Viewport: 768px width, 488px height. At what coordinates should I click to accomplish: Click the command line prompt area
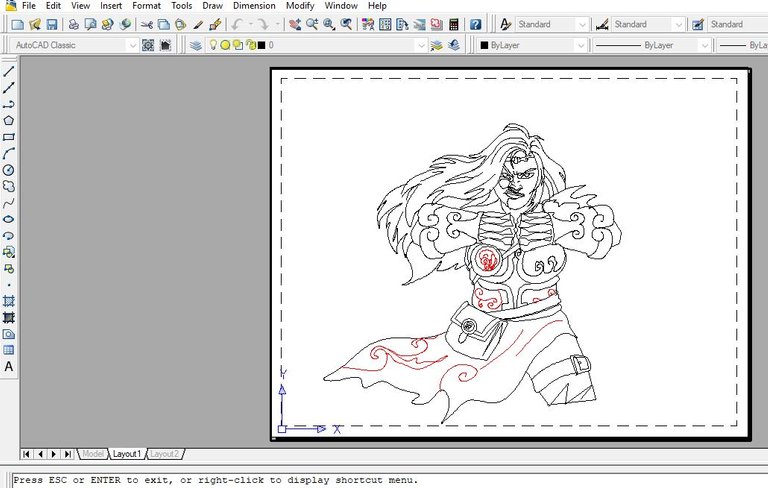coord(389,480)
